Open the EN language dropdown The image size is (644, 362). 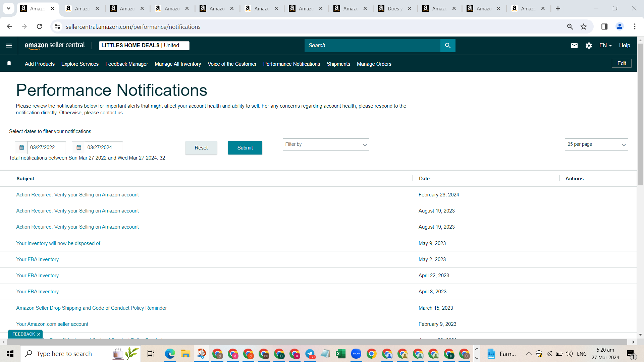pos(605,46)
